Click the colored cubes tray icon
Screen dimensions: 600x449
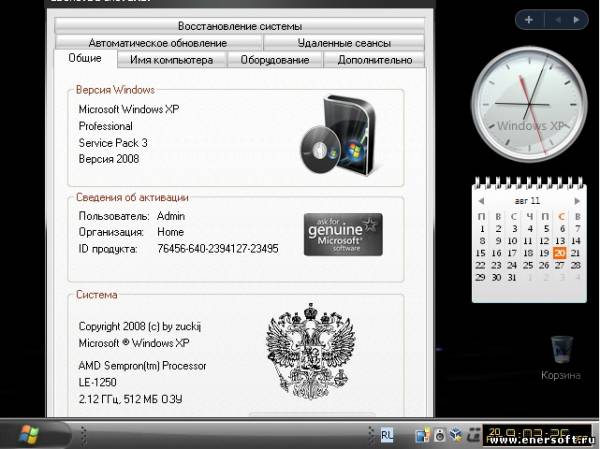[x=456, y=435]
